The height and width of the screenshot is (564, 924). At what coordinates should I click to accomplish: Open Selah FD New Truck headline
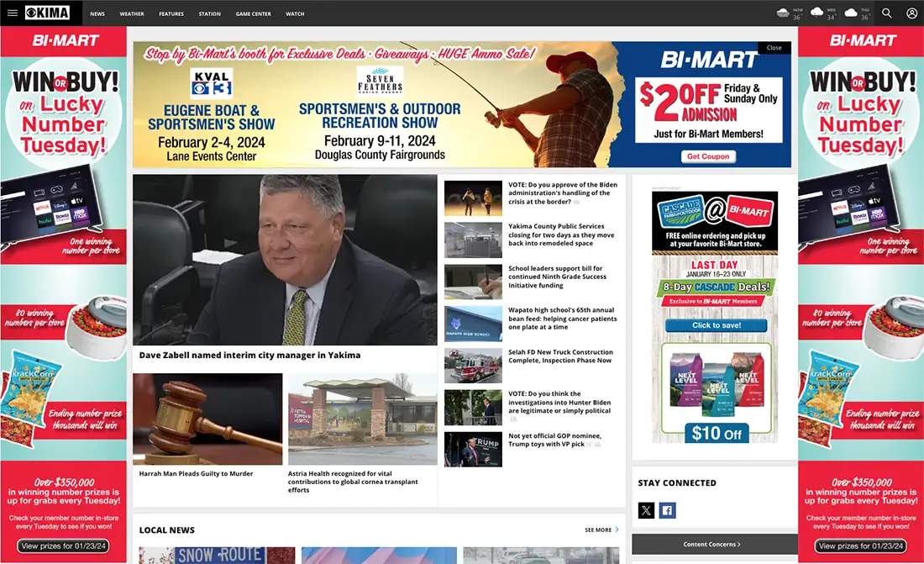tap(560, 356)
